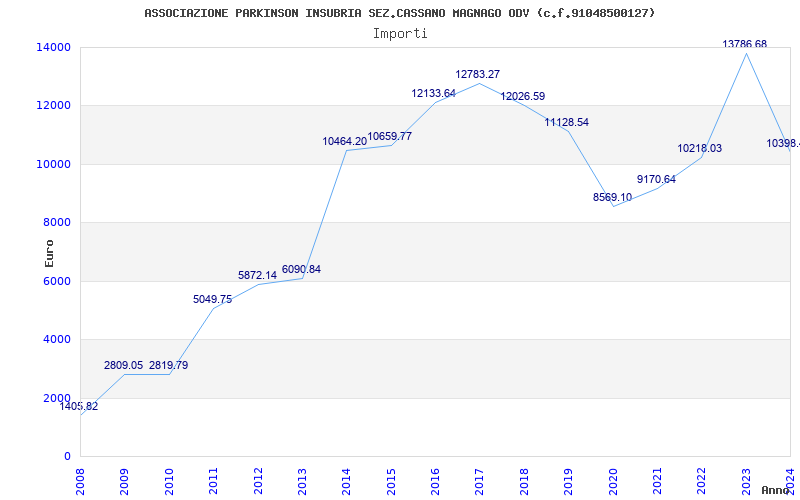Click the y-axis tick label 10000

[x=53, y=164]
